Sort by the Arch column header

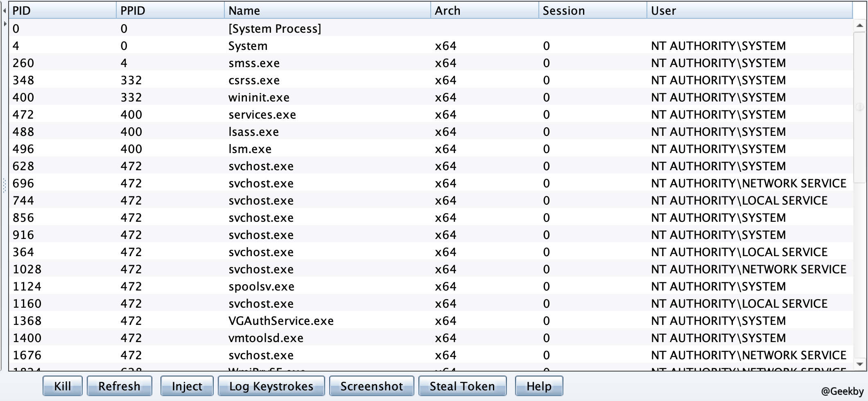[x=484, y=11]
